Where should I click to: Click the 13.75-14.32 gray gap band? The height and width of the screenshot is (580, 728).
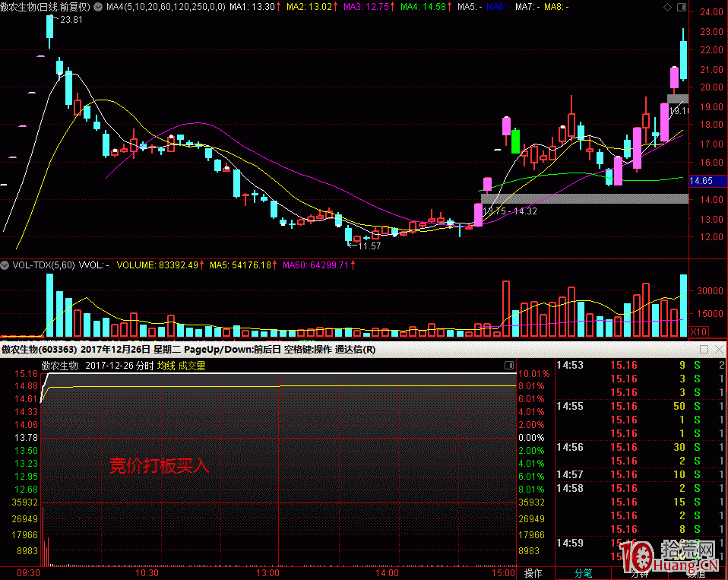click(x=585, y=198)
